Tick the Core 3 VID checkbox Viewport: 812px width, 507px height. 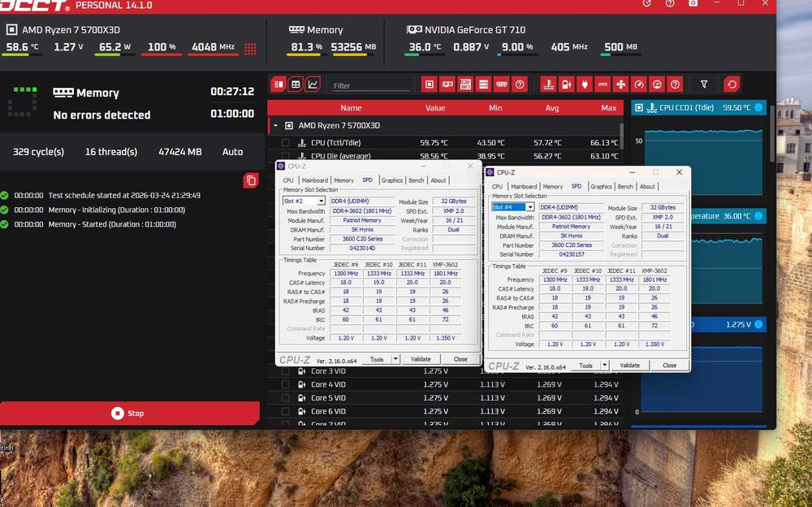(x=285, y=371)
